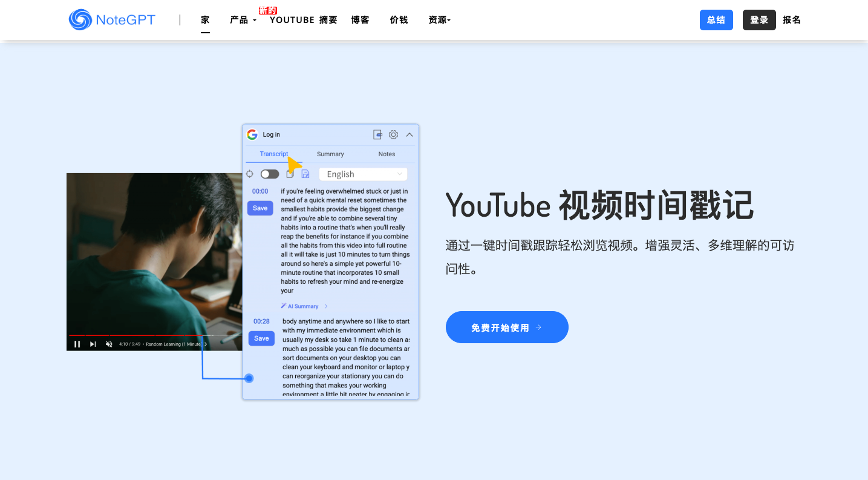Click the save-note icon beside copy
Viewport: 868px width, 480px height.
coord(305,174)
